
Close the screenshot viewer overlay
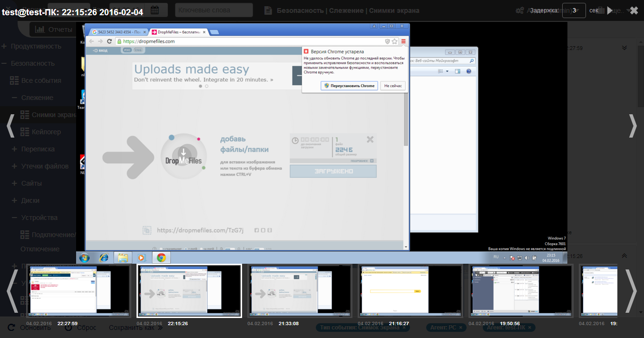click(x=634, y=10)
